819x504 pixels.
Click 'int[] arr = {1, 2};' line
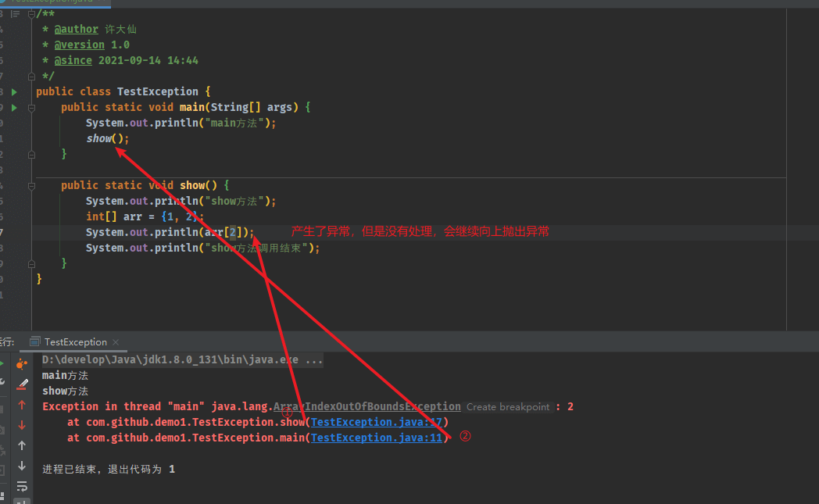click(x=145, y=216)
